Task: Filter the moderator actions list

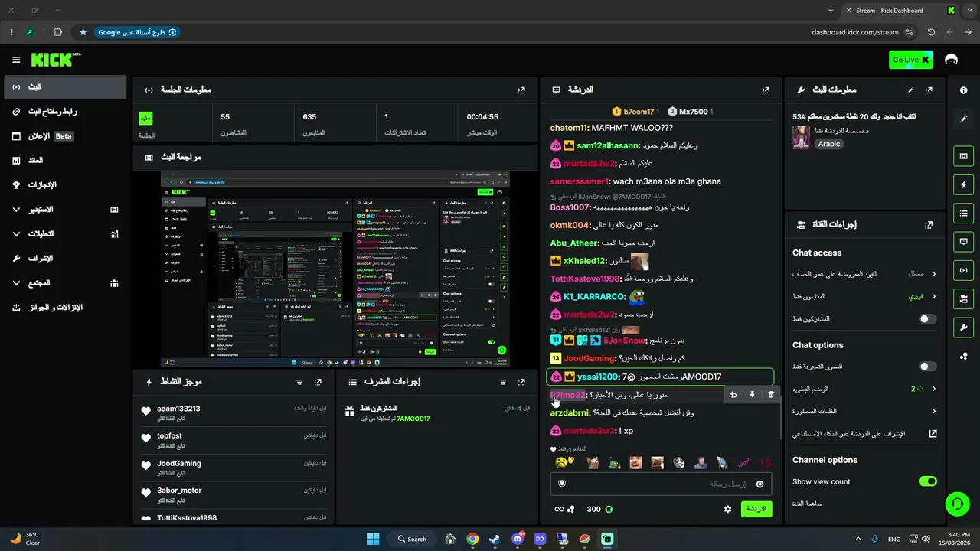Action: point(503,382)
